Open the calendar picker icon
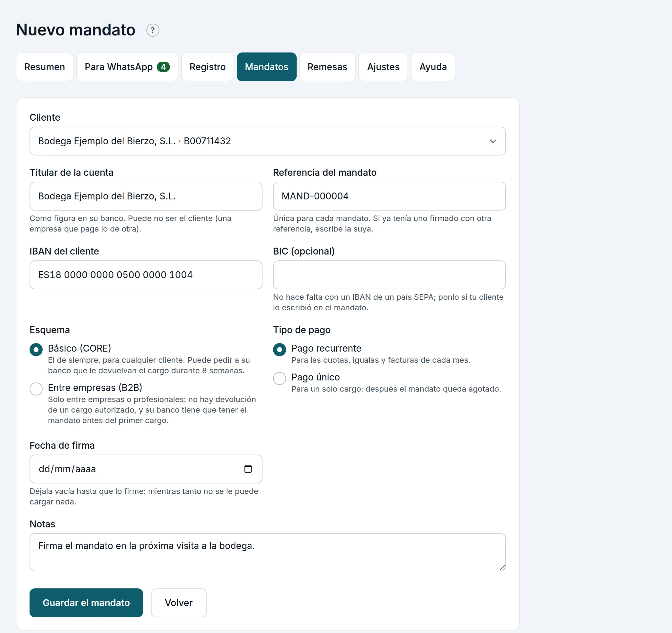Screen dimensions: 672x633 pos(248,469)
